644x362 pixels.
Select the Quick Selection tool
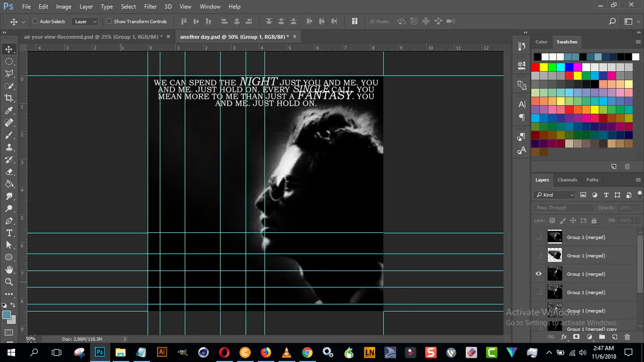tap(9, 86)
